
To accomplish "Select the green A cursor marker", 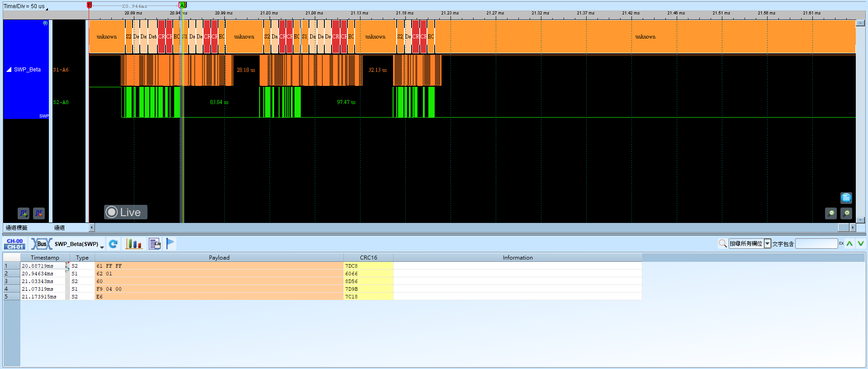I will point(182,5).
